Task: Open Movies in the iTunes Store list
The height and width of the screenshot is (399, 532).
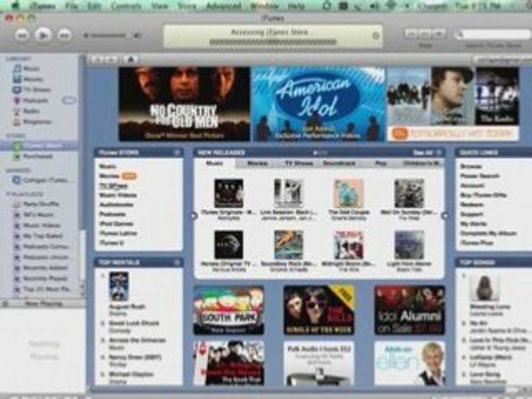Action: point(109,176)
